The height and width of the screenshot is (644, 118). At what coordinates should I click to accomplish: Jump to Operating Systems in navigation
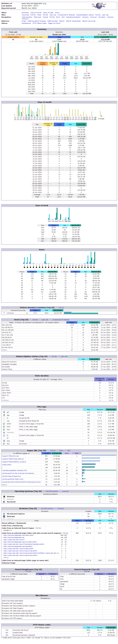tap(73, 17)
